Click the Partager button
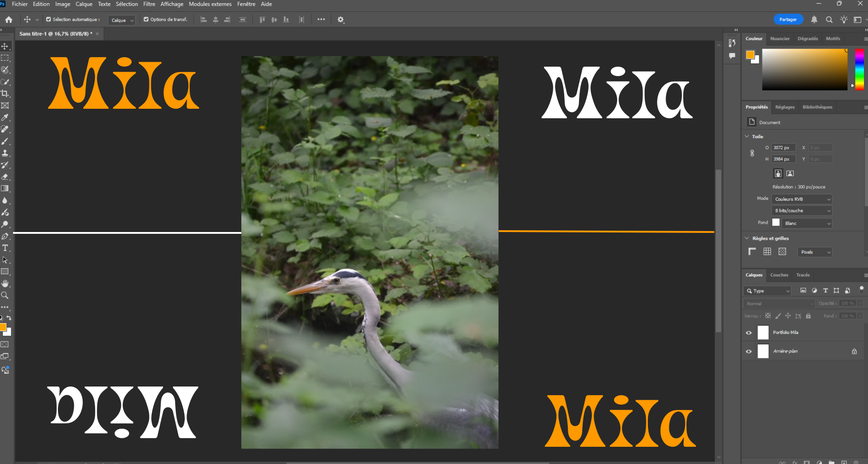Viewport: 868px width, 464px height. (x=788, y=19)
